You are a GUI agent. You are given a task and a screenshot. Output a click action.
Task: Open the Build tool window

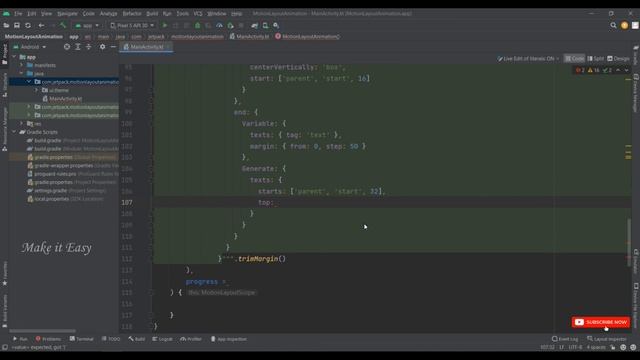137,339
